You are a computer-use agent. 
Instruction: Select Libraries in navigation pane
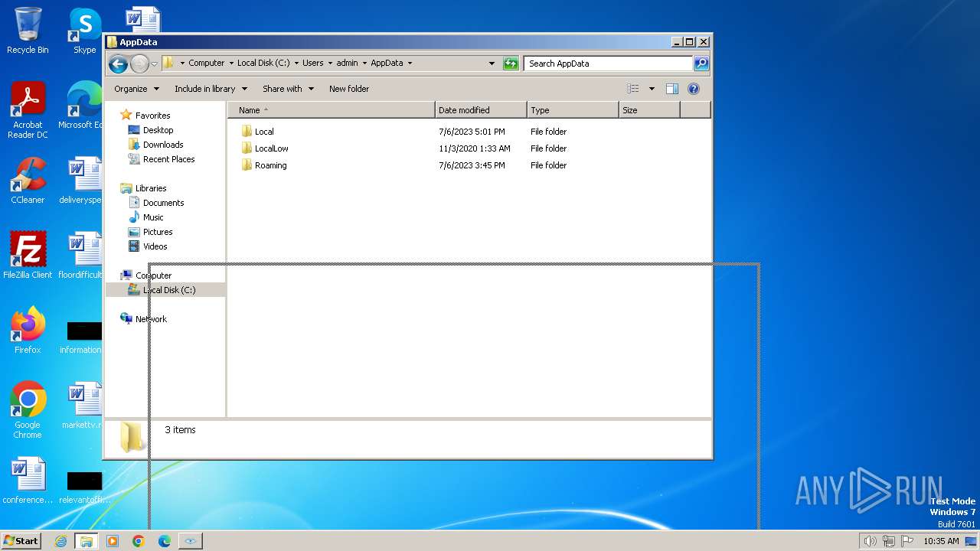pos(151,188)
